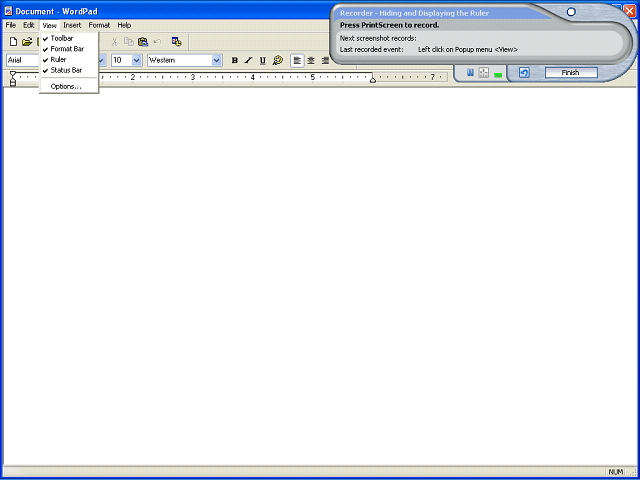Open the Western script dropdown
Screen dimensions: 640x480
pyautogui.click(x=217, y=60)
